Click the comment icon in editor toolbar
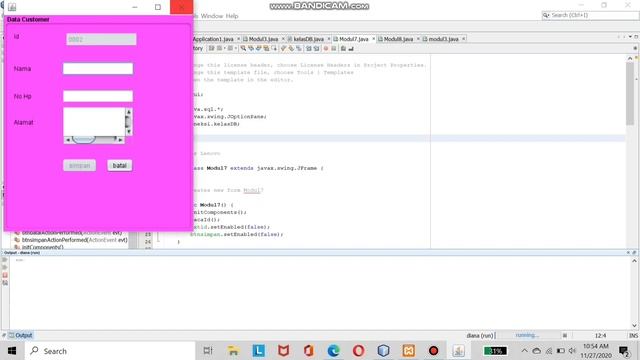The height and width of the screenshot is (360, 640). 343,48
